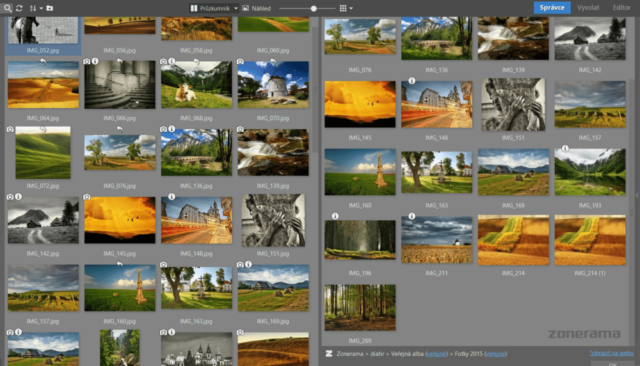Open the sort options dropdown arrow
The image size is (640, 366).
41,8
